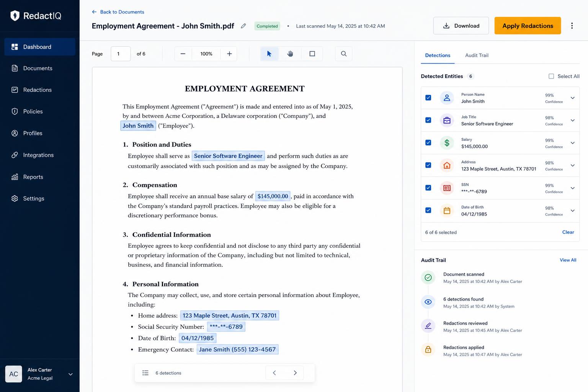Expand the SSN entity row

click(x=573, y=188)
